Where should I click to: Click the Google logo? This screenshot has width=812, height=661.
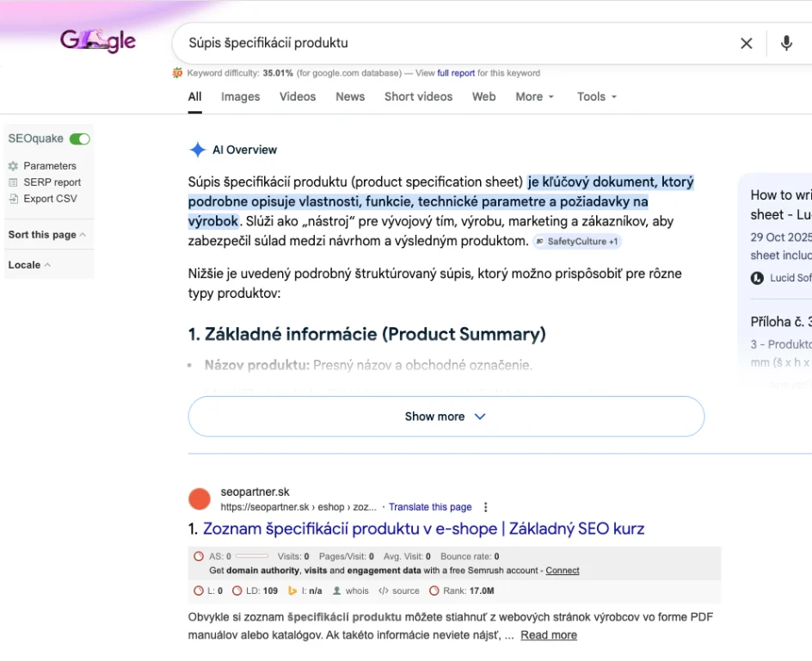pyautogui.click(x=98, y=40)
